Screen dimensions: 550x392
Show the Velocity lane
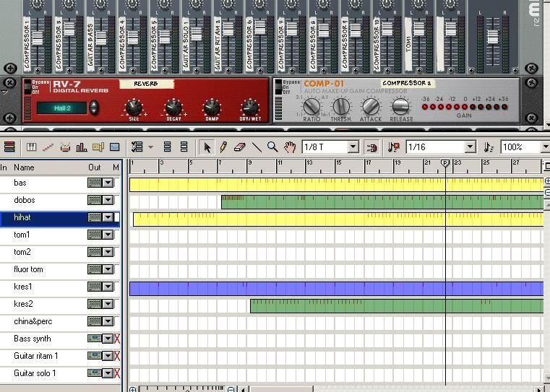pos(82,147)
